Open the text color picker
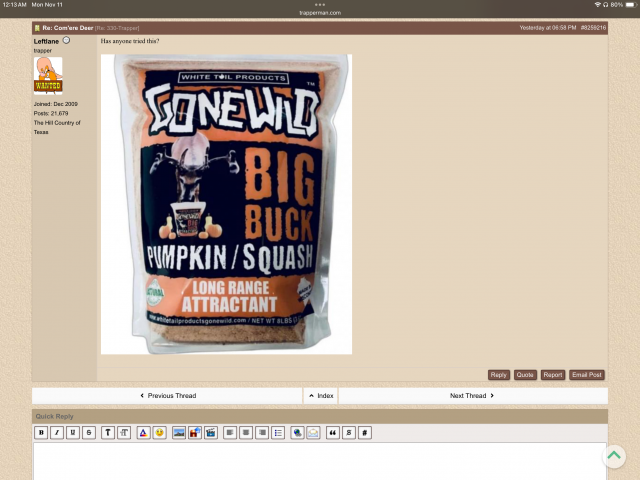Screen dimensions: 640x480 point(143,432)
